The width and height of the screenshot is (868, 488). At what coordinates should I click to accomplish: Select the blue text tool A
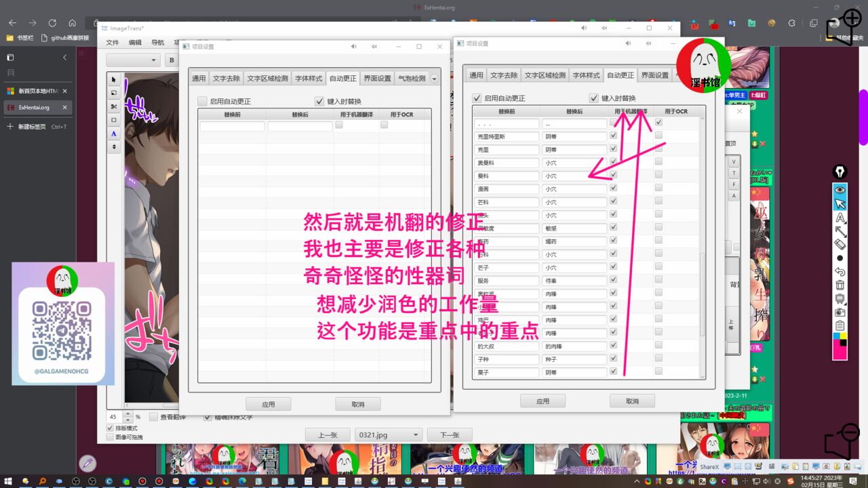click(114, 134)
